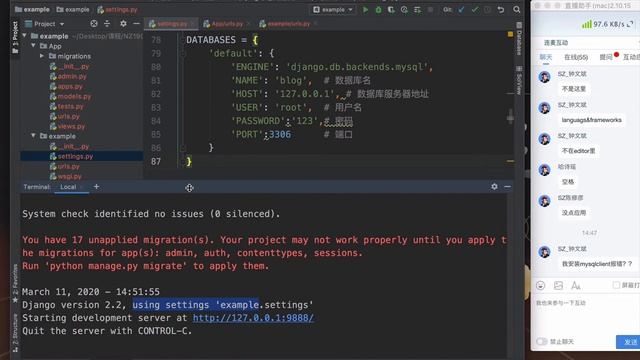Select the Local terminal tab
The image size is (640, 360).
(68, 187)
